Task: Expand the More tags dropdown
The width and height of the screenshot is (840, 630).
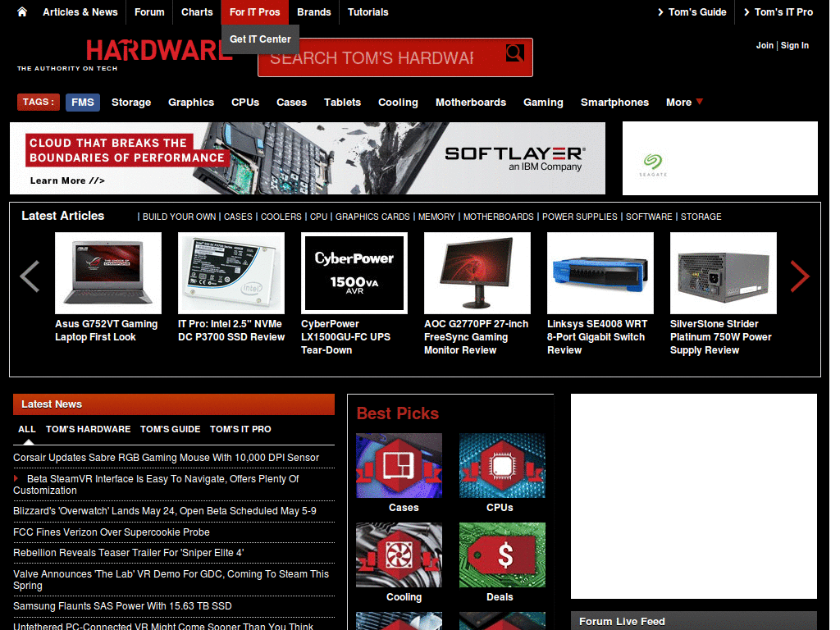Action: point(684,103)
